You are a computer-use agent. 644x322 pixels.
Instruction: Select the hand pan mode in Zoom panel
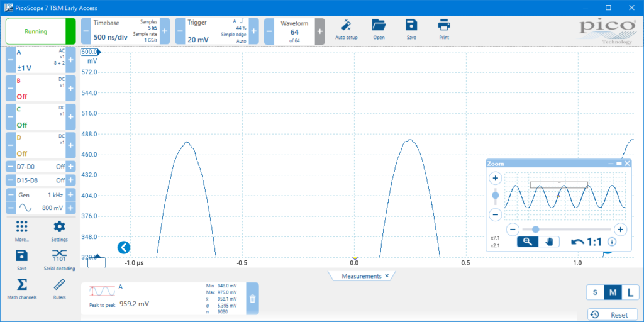click(549, 241)
